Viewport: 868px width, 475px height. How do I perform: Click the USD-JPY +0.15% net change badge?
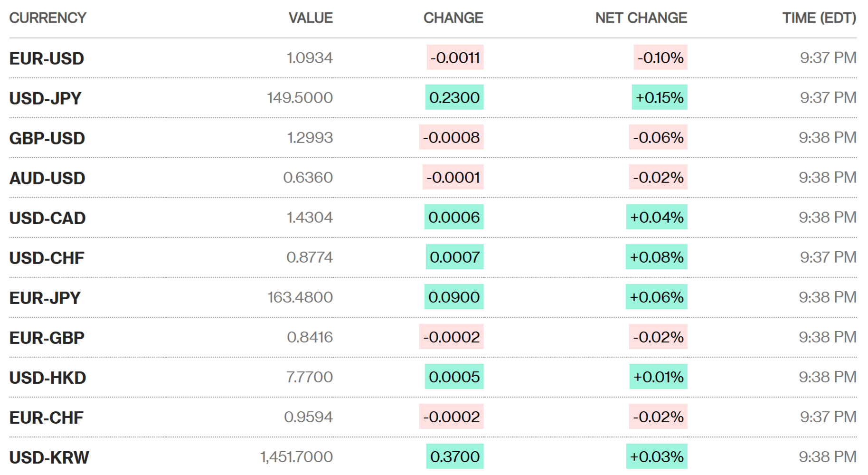pyautogui.click(x=659, y=97)
